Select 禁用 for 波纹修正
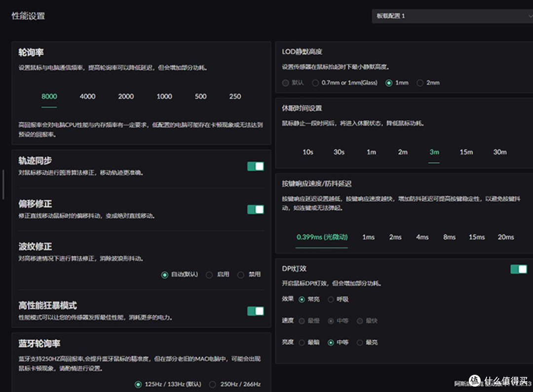Viewport: 533px width, 392px height. pyautogui.click(x=241, y=275)
